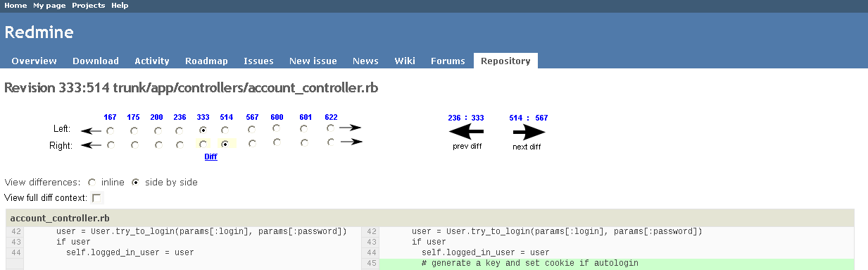Switch to the News tab

coord(365,61)
